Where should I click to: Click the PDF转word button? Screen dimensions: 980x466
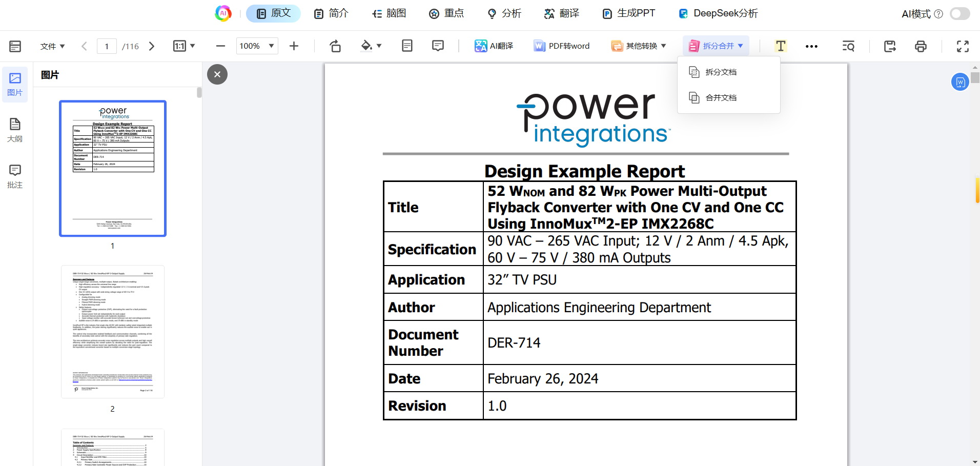[x=562, y=46]
